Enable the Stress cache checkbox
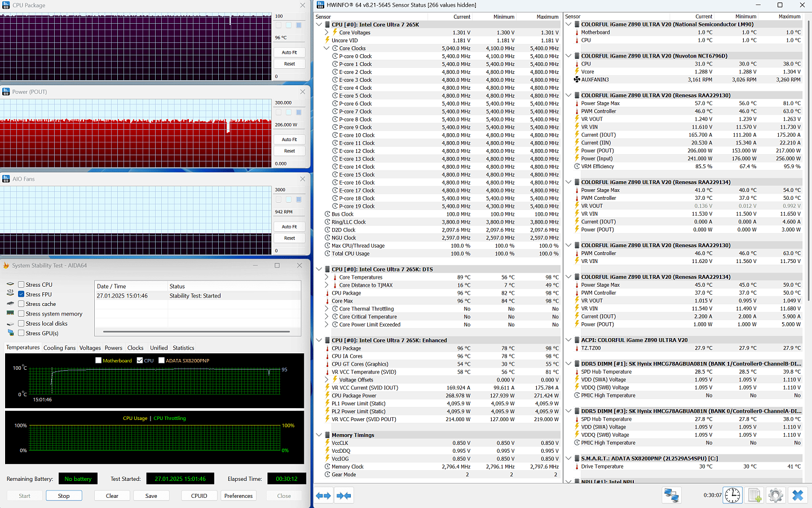This screenshot has width=812, height=508. click(x=21, y=304)
